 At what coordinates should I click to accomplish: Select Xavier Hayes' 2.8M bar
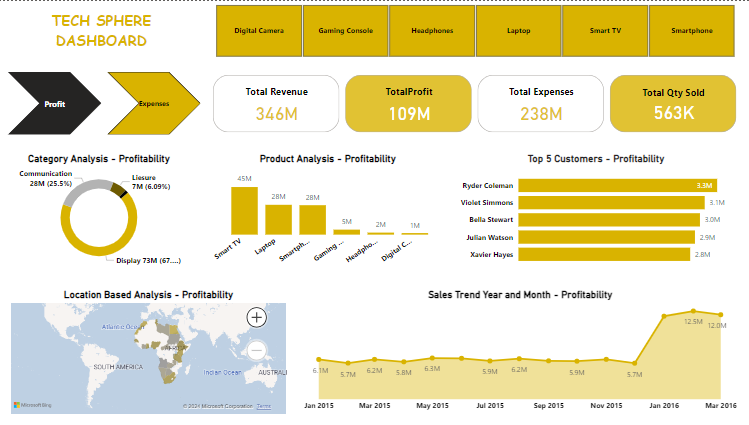(604, 255)
